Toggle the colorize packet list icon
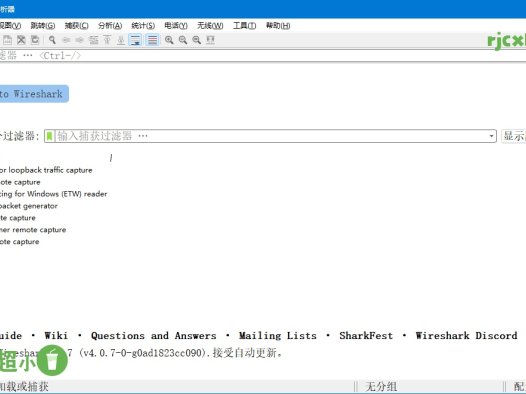526x394 pixels. tap(152, 40)
